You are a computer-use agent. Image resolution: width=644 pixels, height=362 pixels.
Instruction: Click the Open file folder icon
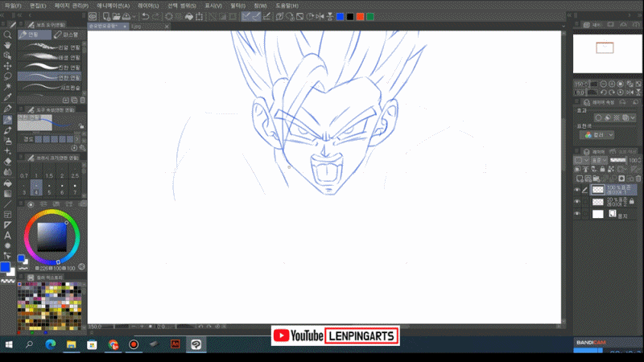[116, 16]
